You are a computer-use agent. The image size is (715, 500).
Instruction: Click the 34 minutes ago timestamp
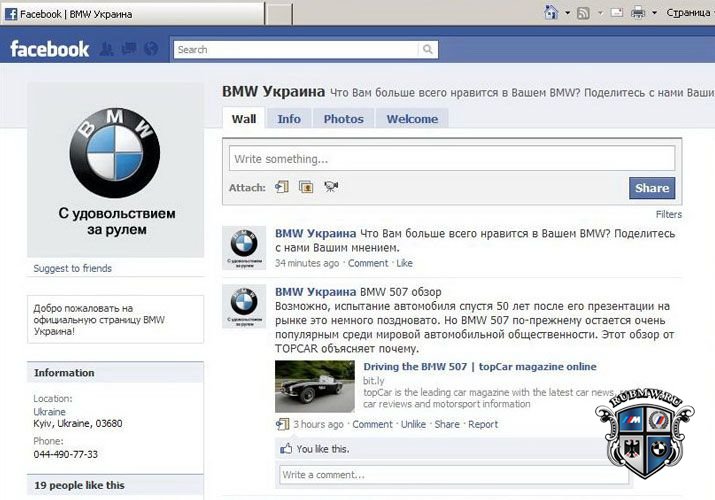point(307,263)
